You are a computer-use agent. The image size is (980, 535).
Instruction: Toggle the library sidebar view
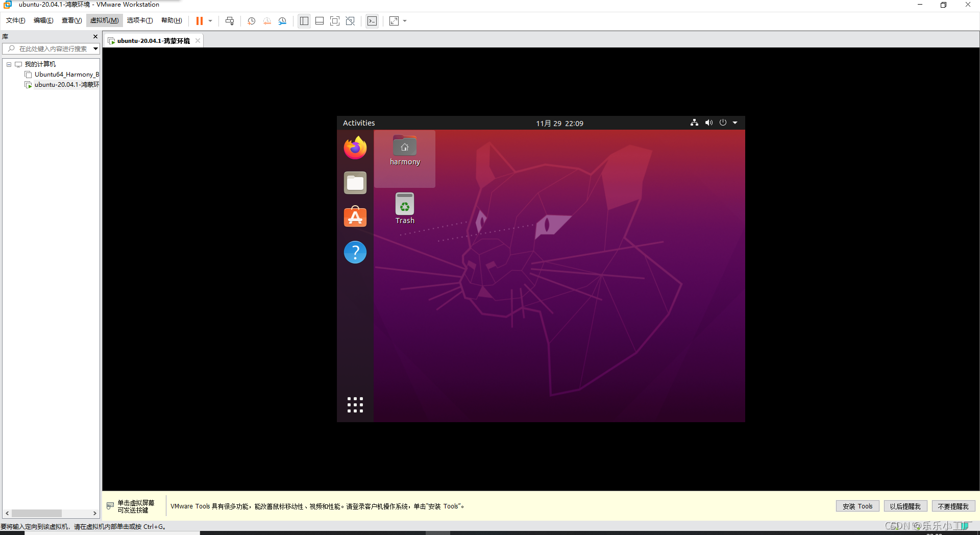[x=304, y=21]
